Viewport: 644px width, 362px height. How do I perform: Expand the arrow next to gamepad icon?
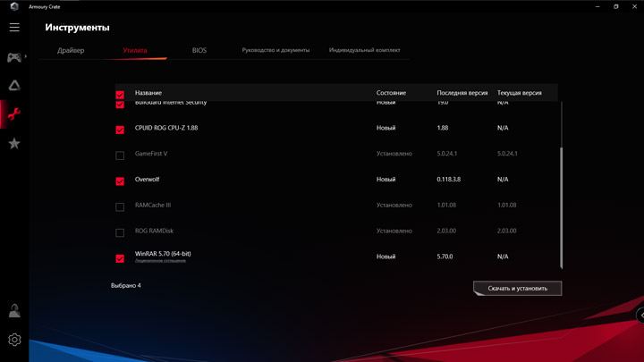coord(25,56)
